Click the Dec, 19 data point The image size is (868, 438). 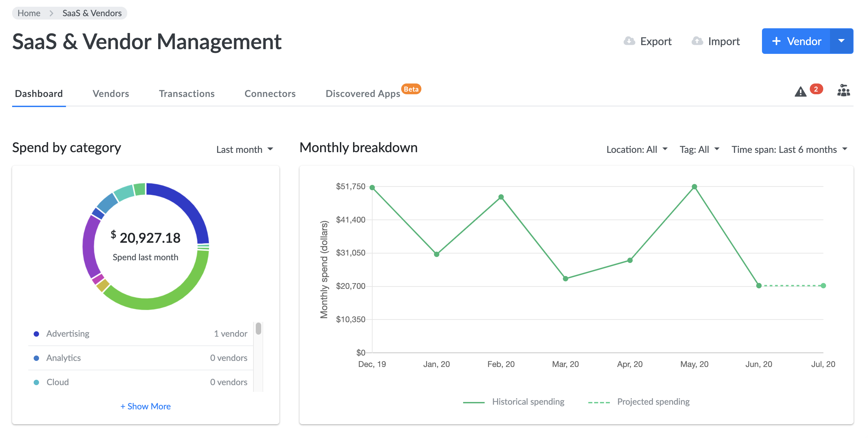[372, 188]
